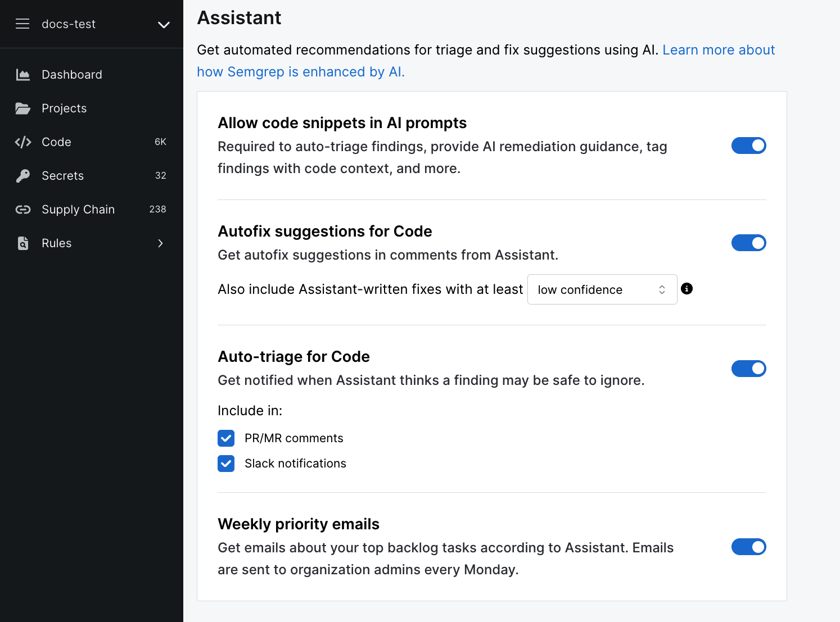The image size is (840, 622).
Task: Click the info icon beside confidence dropdown
Action: (687, 289)
